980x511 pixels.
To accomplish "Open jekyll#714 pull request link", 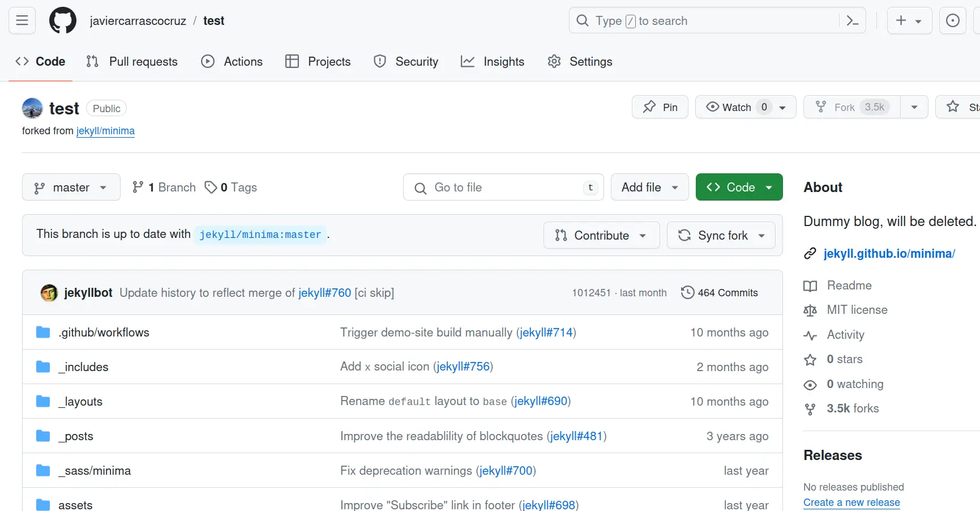I will coord(546,333).
